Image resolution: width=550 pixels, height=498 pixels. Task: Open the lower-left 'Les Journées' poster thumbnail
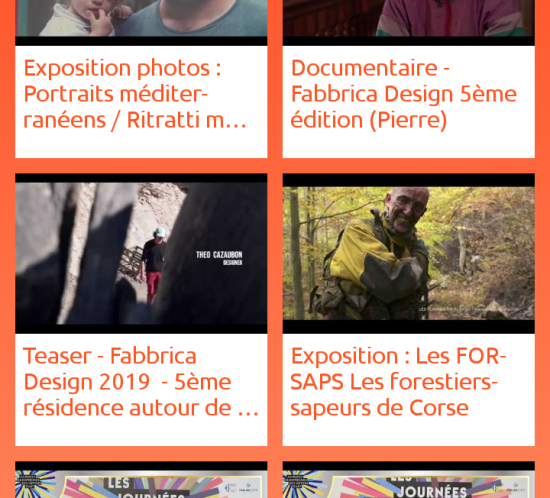click(141, 480)
